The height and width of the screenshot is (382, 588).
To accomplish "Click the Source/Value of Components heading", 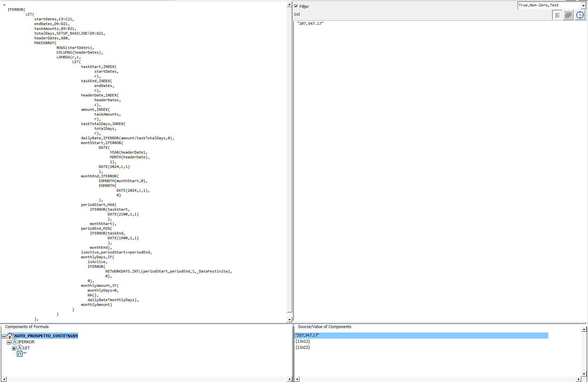I will tap(324, 327).
